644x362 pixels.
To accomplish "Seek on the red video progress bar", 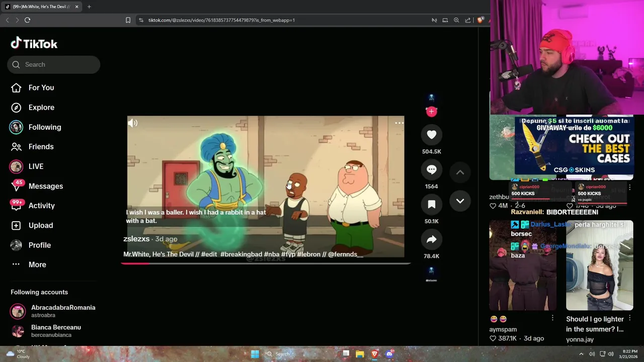I will (266, 263).
